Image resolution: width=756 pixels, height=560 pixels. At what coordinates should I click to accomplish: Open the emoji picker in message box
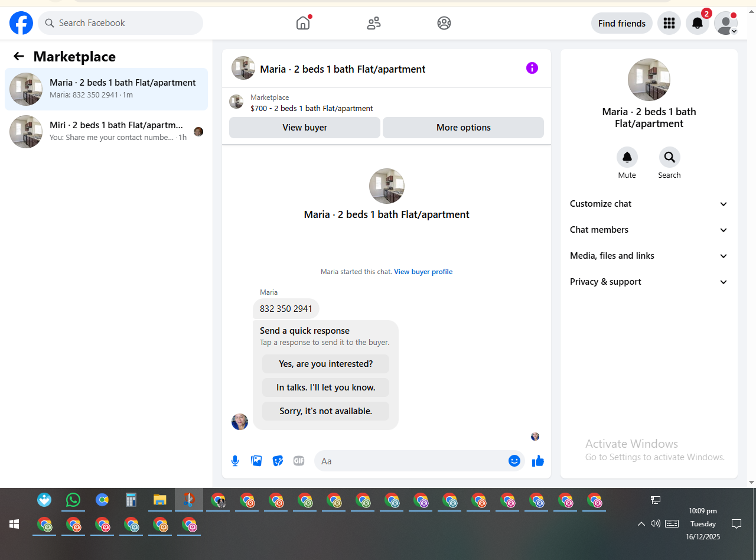[514, 461]
